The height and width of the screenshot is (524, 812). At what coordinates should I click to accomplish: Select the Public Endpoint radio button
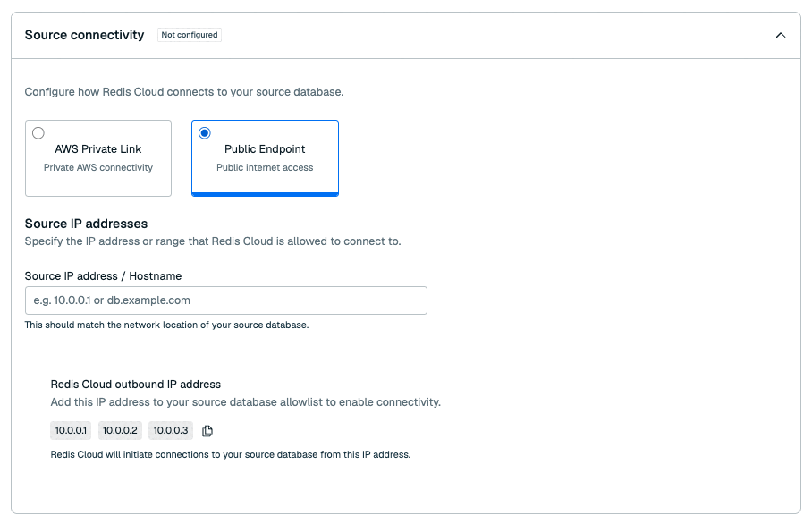point(205,133)
